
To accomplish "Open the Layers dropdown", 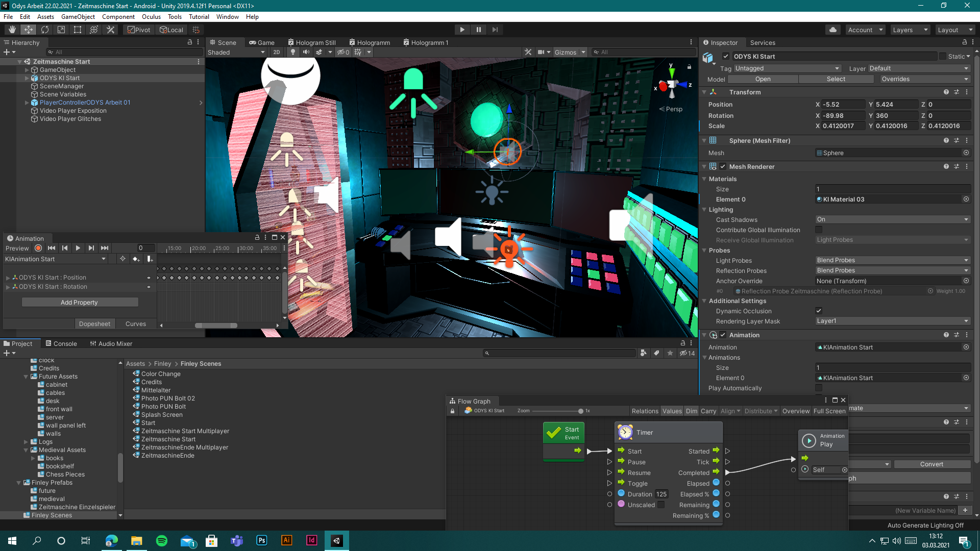I will click(x=910, y=30).
